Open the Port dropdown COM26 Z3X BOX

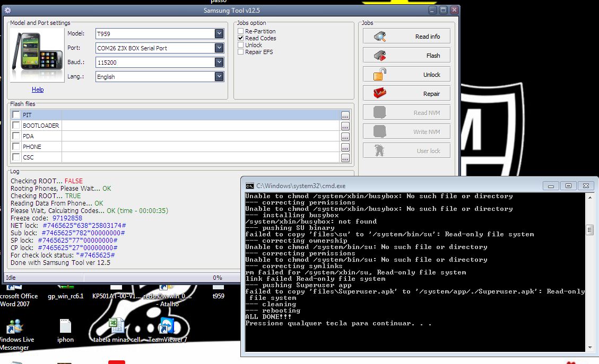tap(219, 48)
